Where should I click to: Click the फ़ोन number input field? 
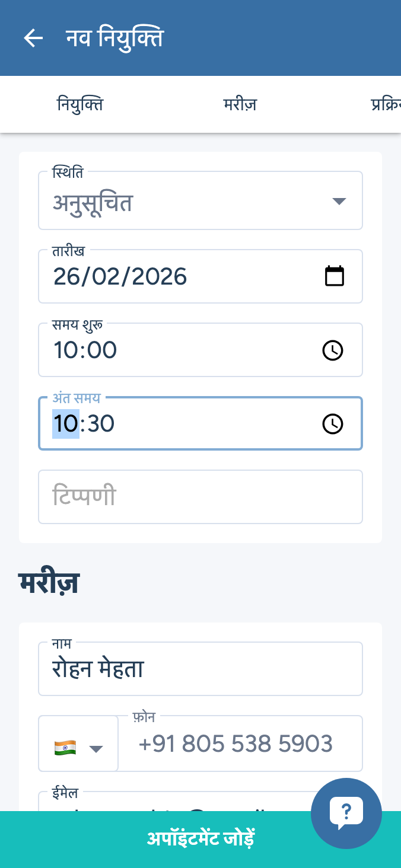[x=237, y=743]
